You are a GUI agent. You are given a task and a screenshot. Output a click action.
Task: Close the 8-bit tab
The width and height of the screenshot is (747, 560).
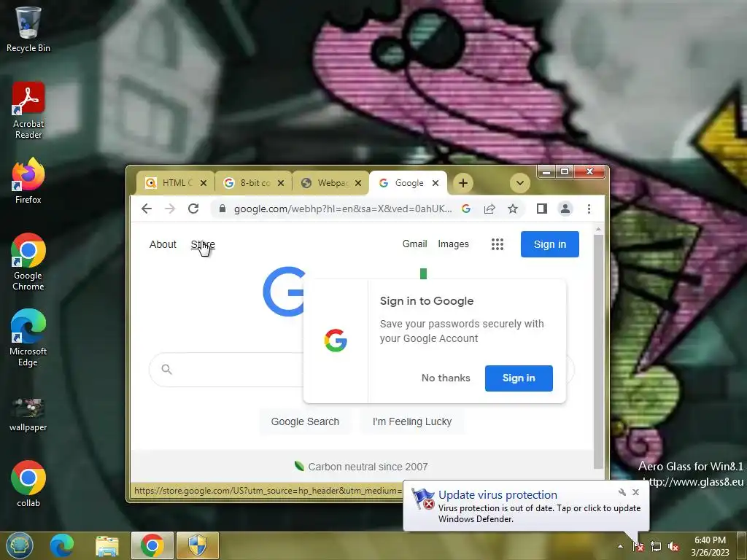coord(281,183)
